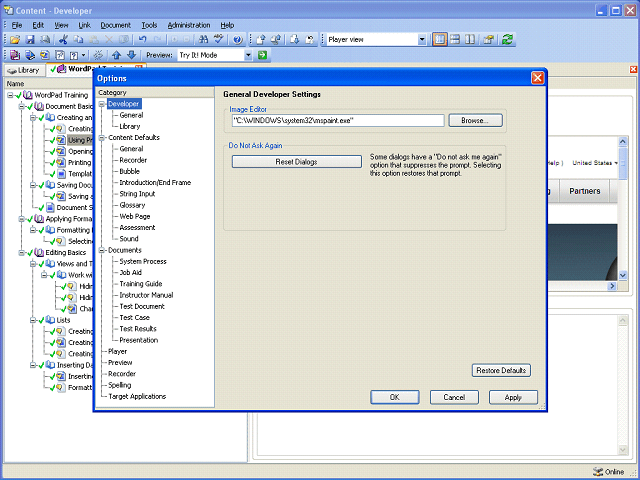
Task: Click the web pane horizontal scroll right arrow
Action: (611, 286)
